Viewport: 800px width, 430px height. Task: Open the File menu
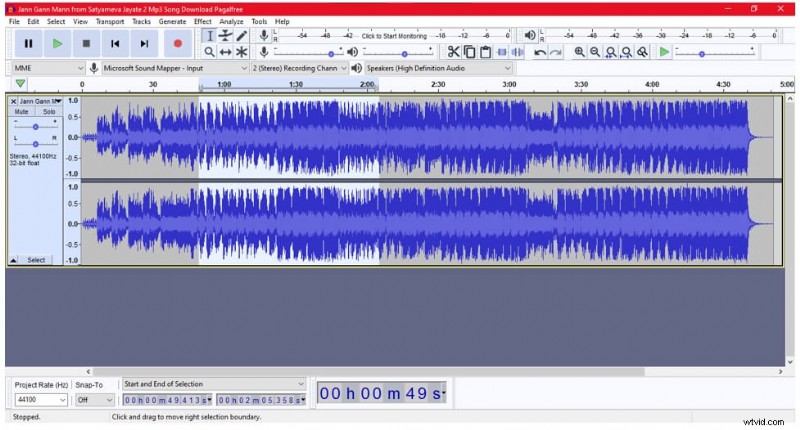[14, 21]
